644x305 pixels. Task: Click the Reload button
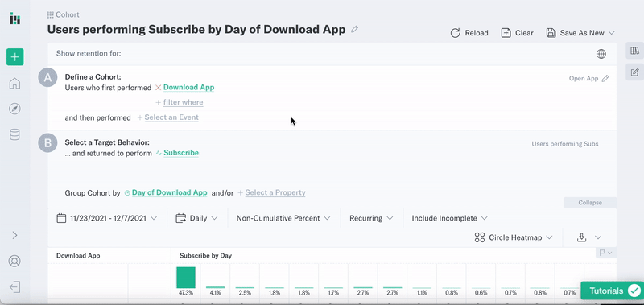(x=469, y=33)
